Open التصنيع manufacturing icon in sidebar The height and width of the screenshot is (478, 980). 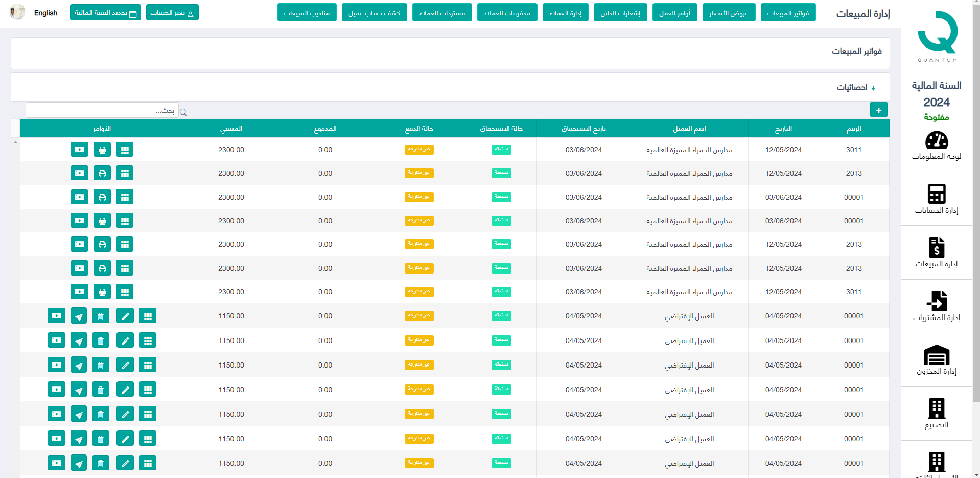pyautogui.click(x=936, y=414)
